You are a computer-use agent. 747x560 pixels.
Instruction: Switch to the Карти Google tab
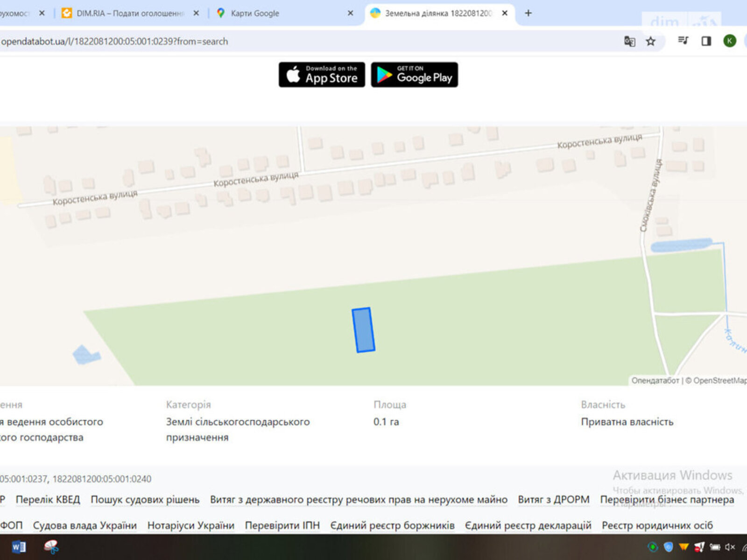tap(254, 14)
